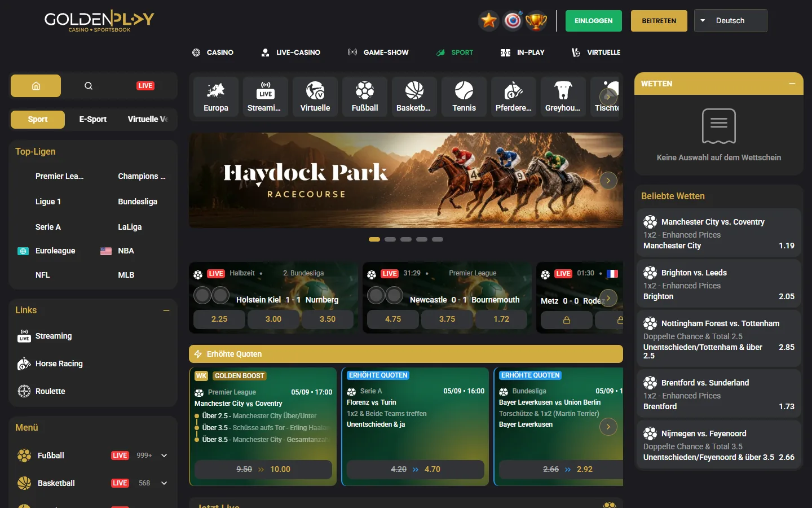812x508 pixels.
Task: Open Premier League in top leagues
Action: [59, 176]
